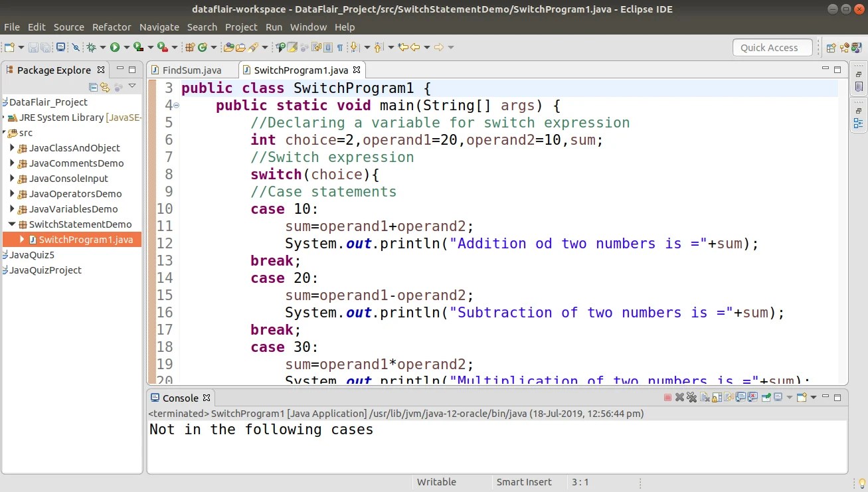
Task: Open the Source menu
Action: coord(69,27)
